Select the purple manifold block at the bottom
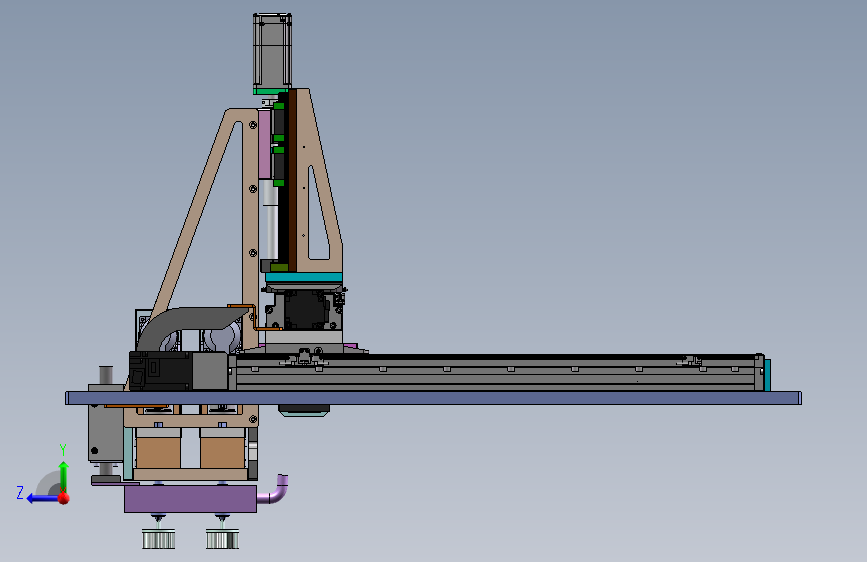Image resolution: width=867 pixels, height=562 pixels. pyautogui.click(x=190, y=499)
